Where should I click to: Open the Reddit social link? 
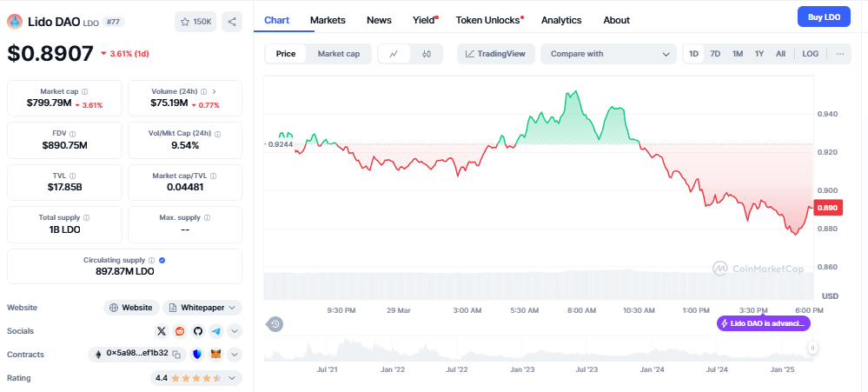point(180,331)
